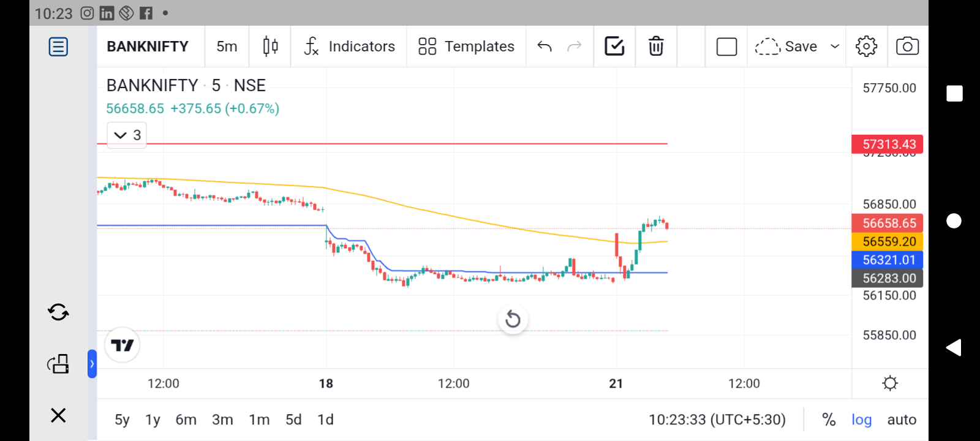Open timezone menu at 10:23:33 (UTC+5:30)
This screenshot has width=980, height=441.
pos(717,420)
